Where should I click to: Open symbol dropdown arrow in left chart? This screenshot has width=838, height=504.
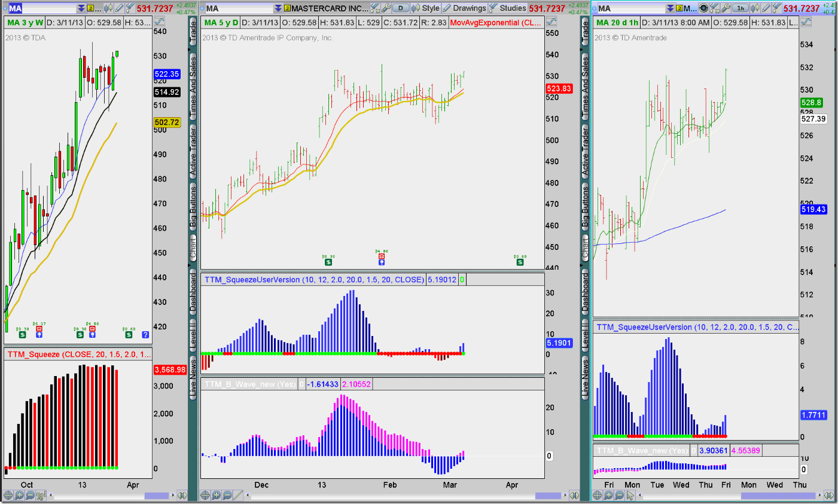tap(81, 8)
